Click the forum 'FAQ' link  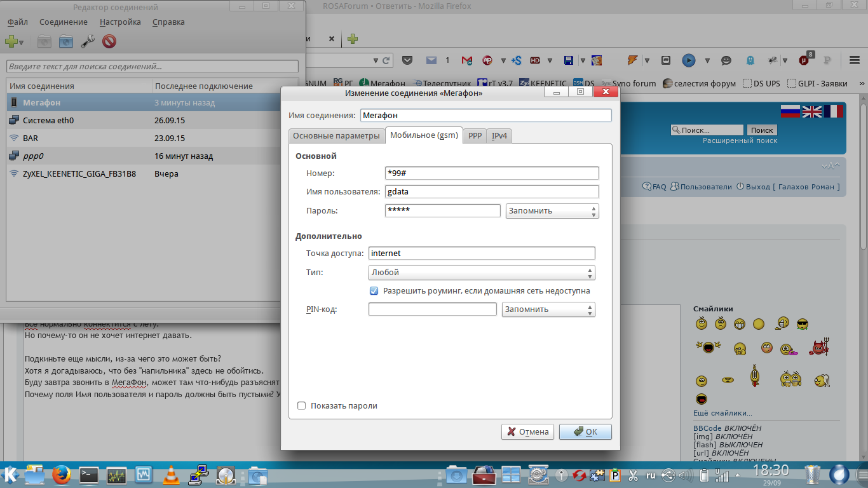tap(654, 187)
